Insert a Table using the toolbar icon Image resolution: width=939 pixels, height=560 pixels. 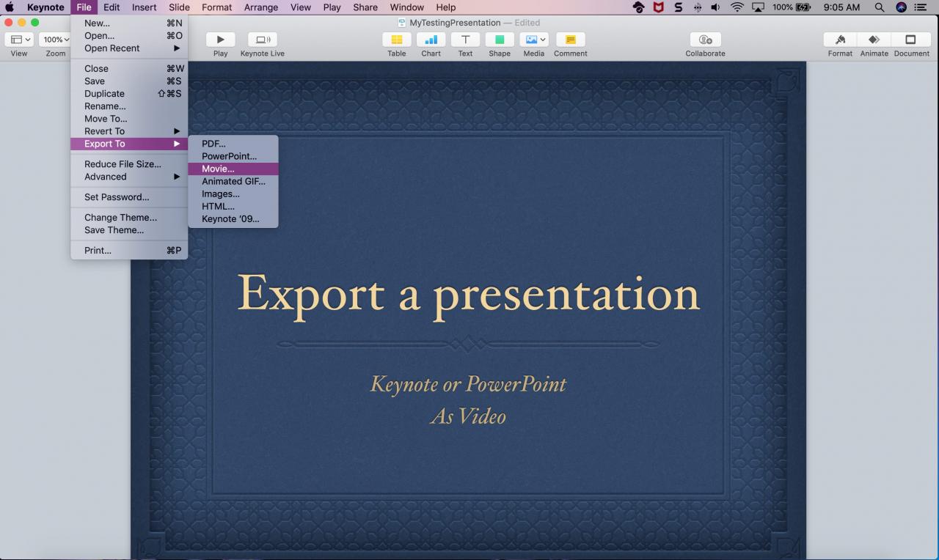[397, 40]
